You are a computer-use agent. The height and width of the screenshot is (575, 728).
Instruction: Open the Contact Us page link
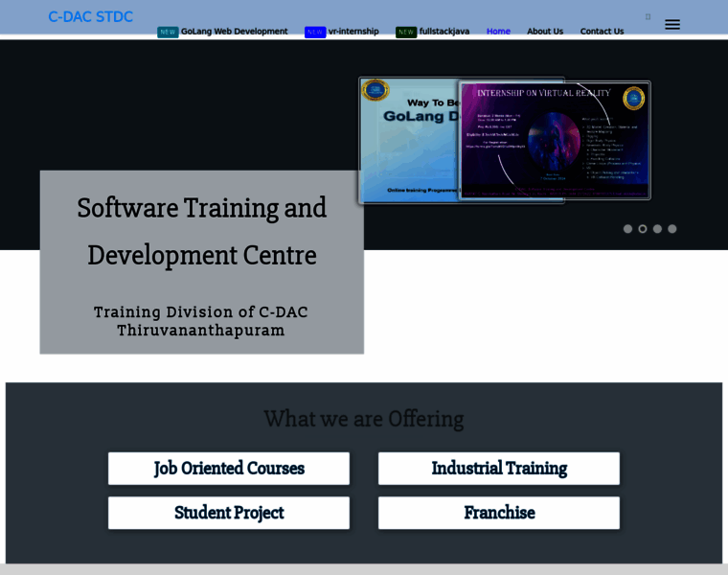click(602, 31)
